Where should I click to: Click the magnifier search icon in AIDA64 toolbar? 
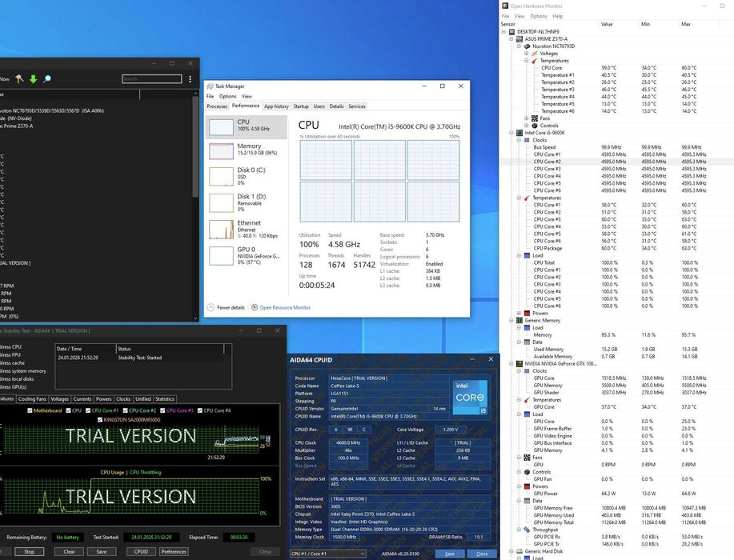(46, 79)
